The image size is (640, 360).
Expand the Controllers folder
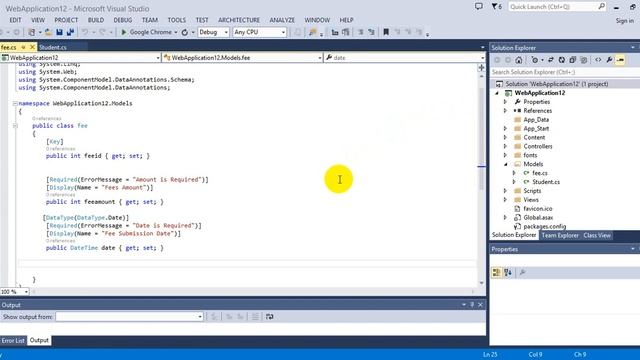pyautogui.click(x=505, y=147)
